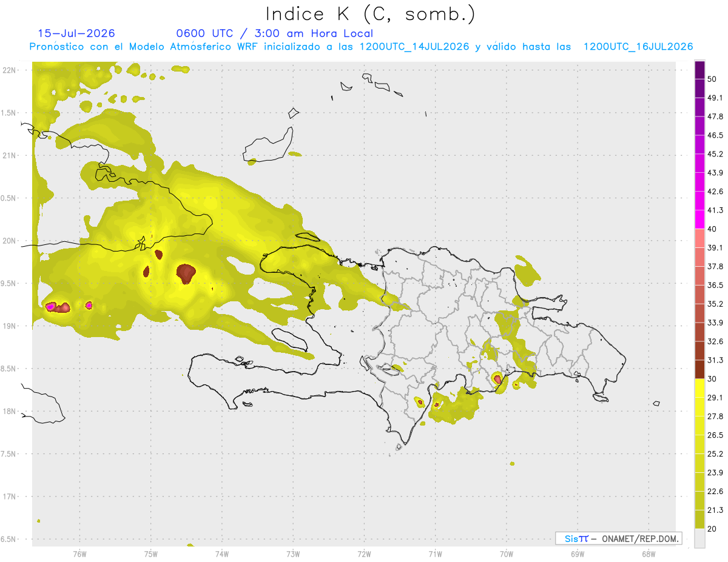Click the colorbar value 20
Screen dimensions: 728x562
712,529
